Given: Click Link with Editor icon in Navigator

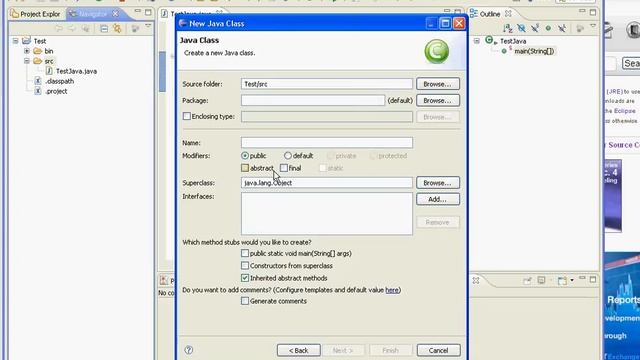Looking at the screenshot, I should click(x=118, y=29).
